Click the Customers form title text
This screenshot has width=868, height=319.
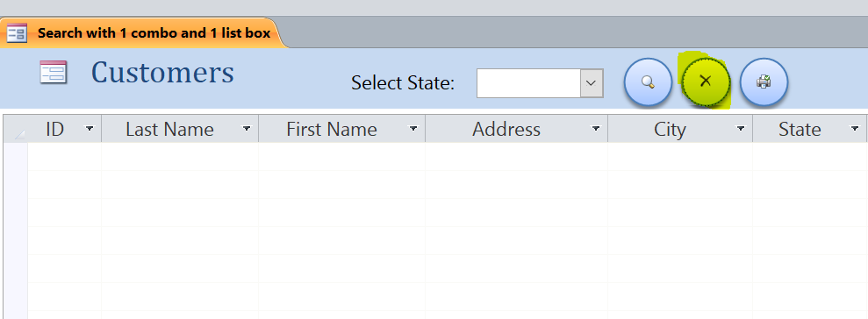[162, 73]
